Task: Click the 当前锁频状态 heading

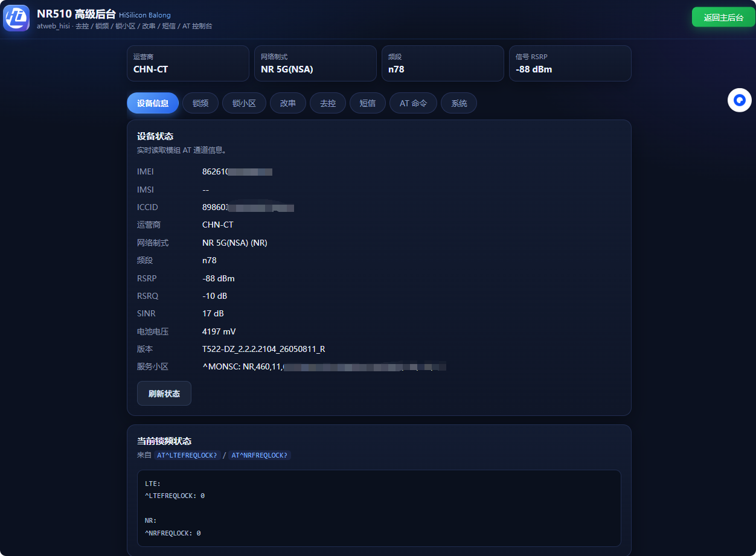Action: tap(164, 441)
